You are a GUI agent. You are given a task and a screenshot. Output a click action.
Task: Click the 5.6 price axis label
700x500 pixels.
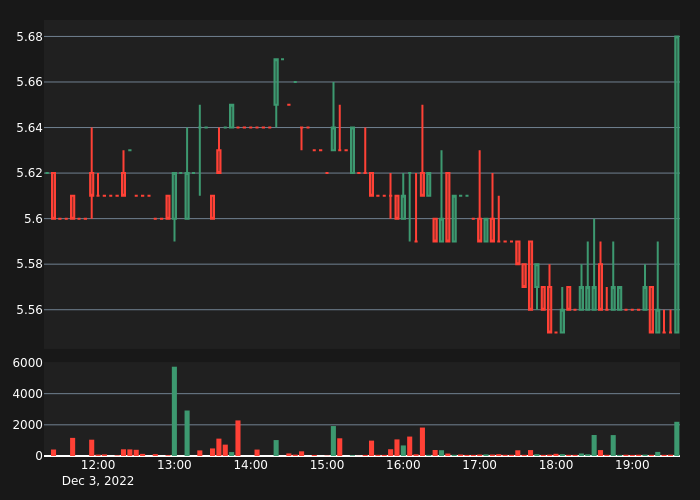[33, 219]
